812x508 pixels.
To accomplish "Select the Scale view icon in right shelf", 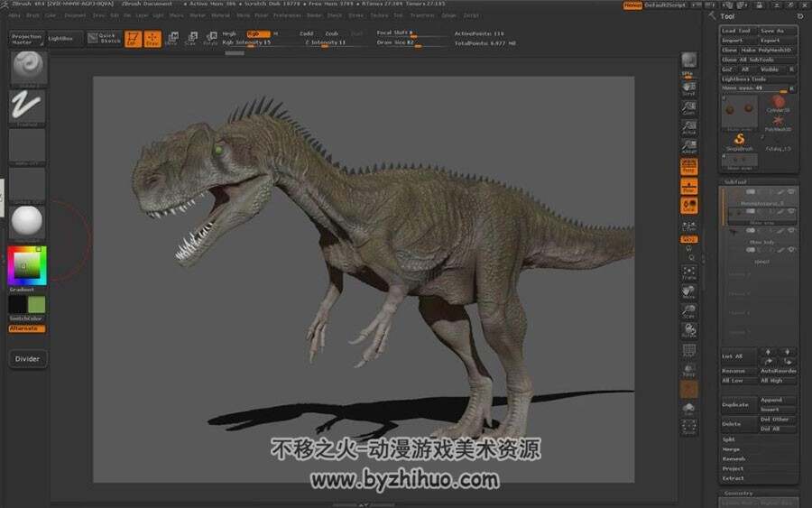I will pyautogui.click(x=688, y=311).
